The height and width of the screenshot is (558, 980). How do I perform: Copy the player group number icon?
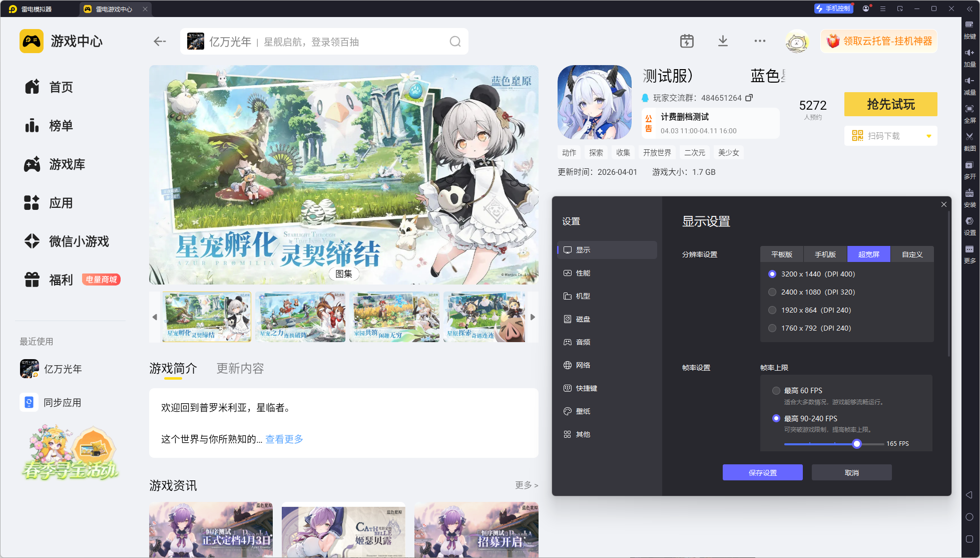point(749,98)
